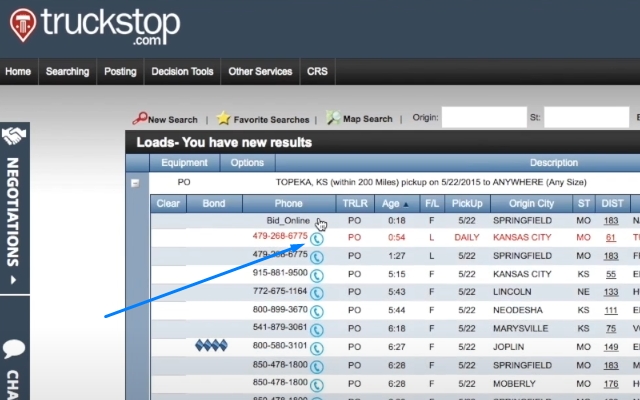Focus the Origin input field
The width and height of the screenshot is (640, 400).
pos(484,117)
